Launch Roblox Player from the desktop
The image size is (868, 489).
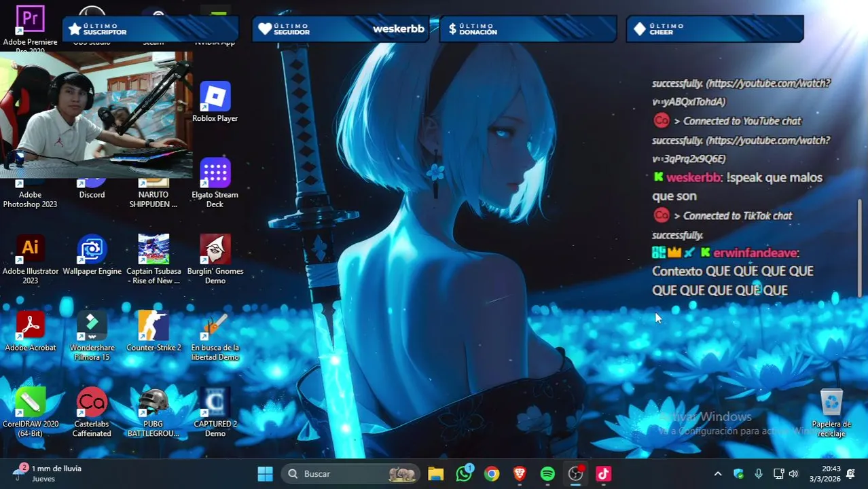[x=215, y=102]
